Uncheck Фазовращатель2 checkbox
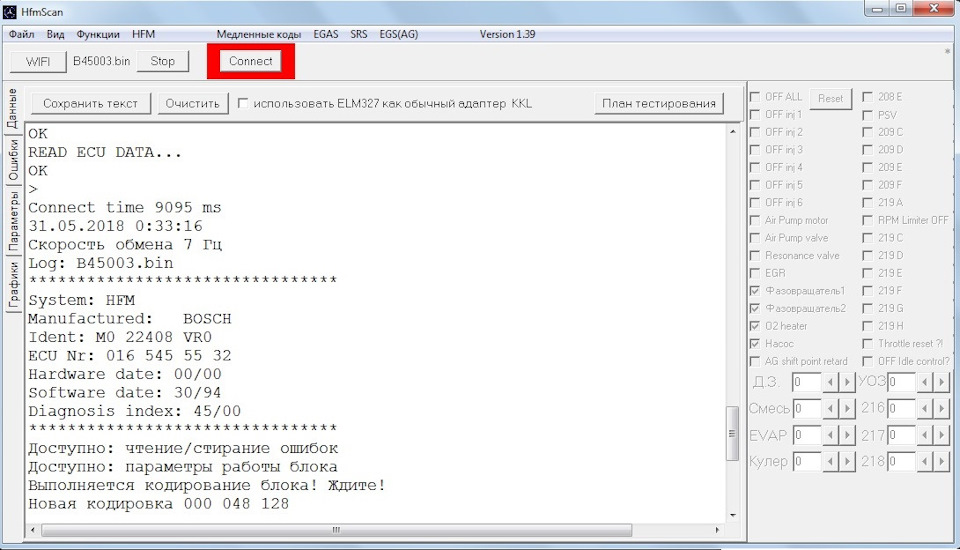Screen dimensions: 960x550 tap(755, 308)
